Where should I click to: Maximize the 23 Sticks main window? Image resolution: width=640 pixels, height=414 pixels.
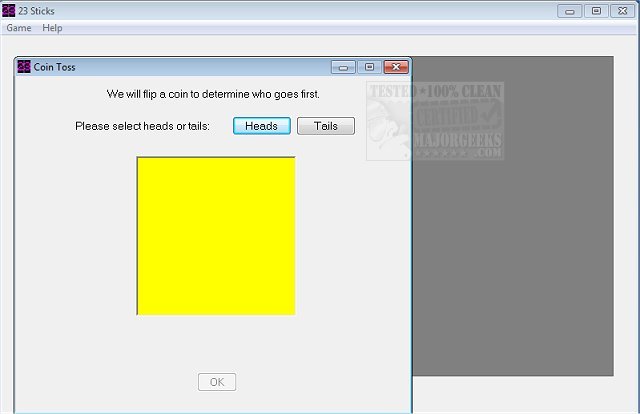(596, 11)
